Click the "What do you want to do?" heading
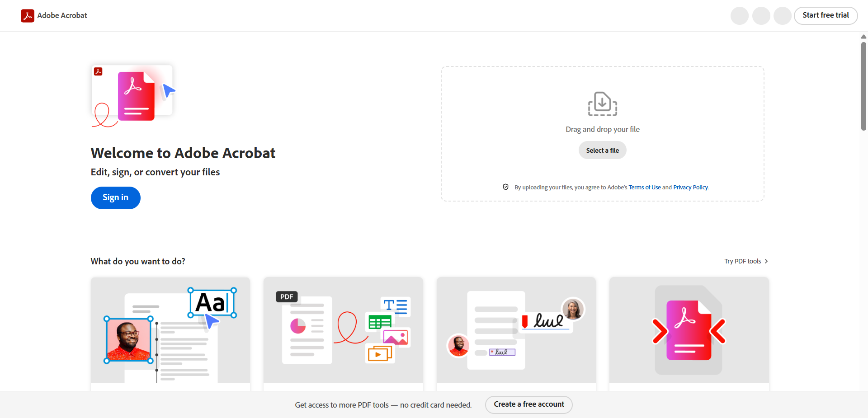 [x=138, y=262]
